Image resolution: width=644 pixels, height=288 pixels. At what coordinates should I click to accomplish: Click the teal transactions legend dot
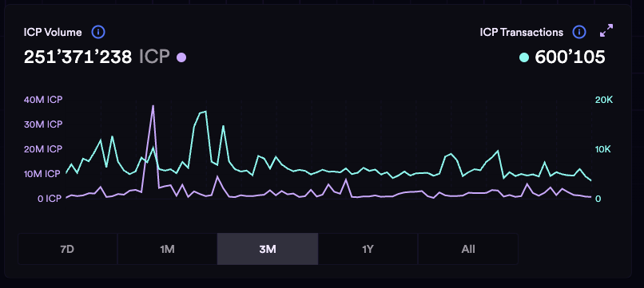pos(523,57)
